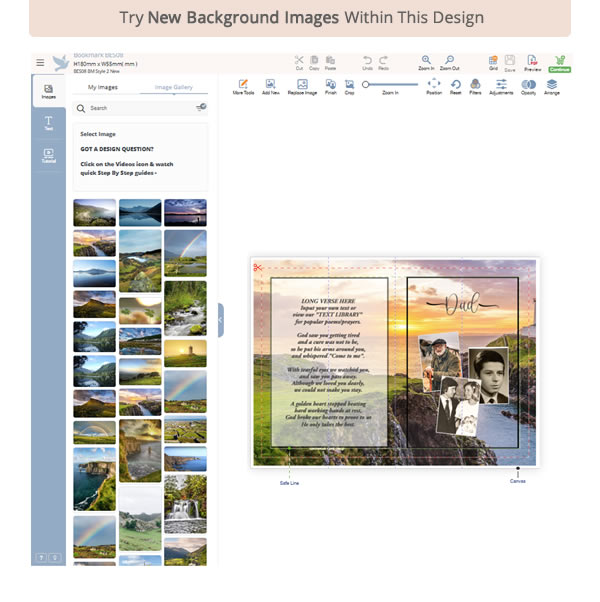This screenshot has width=600, height=602.
Task: Open the hamburger menu
Action: [40, 62]
